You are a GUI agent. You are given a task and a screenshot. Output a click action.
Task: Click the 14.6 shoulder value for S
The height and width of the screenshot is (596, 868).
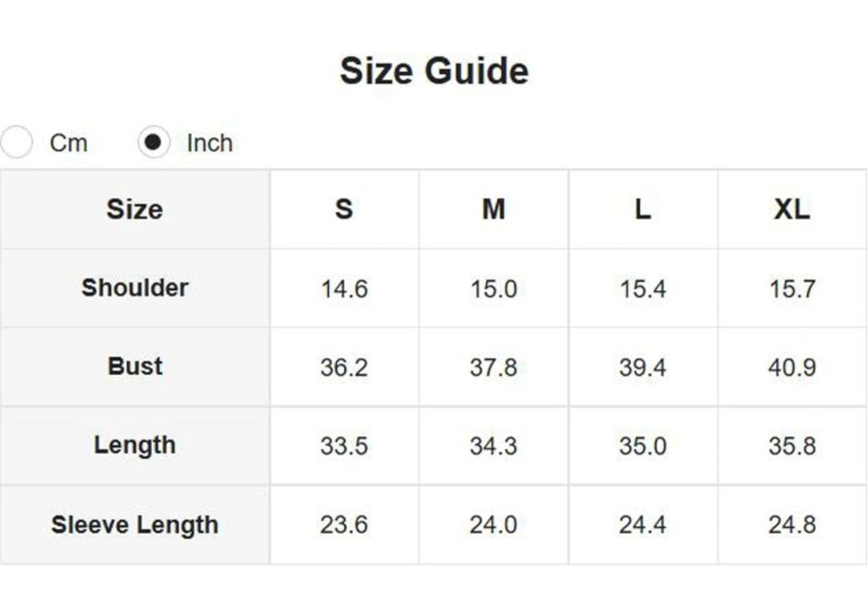coord(344,288)
